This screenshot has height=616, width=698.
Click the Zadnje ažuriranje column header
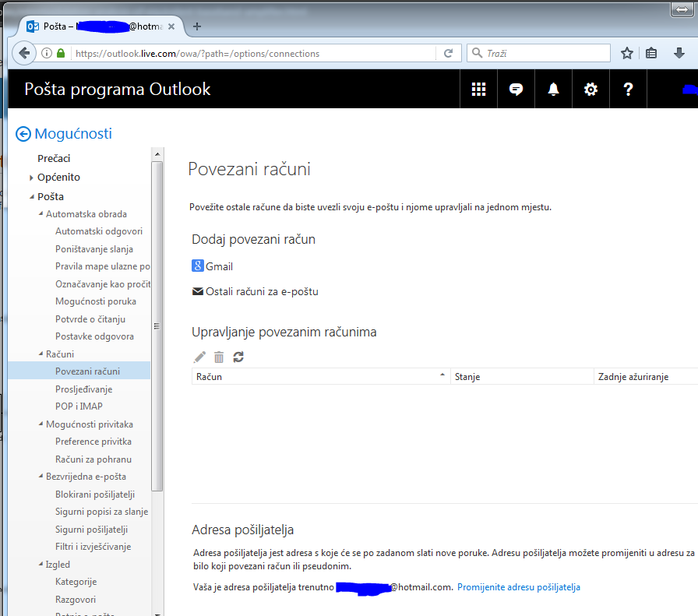[x=647, y=377]
